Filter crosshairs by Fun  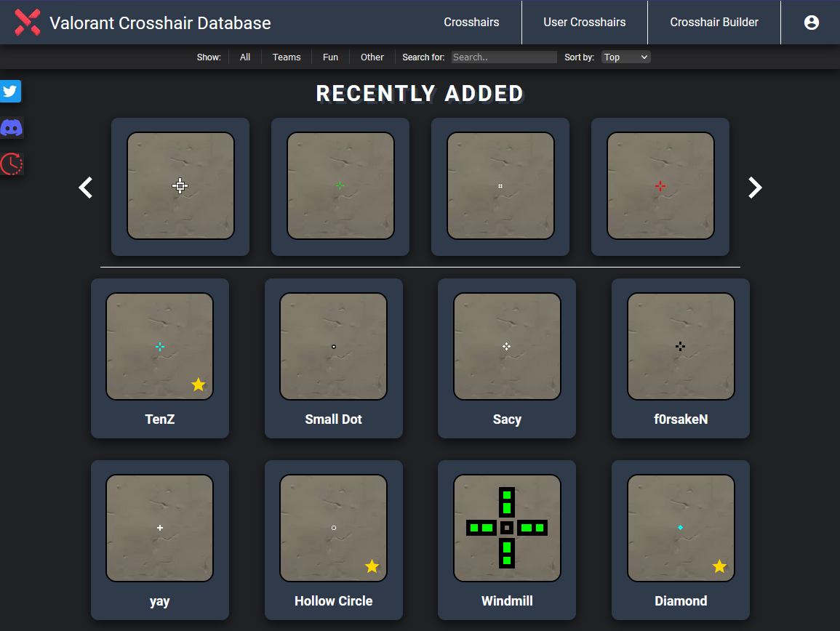330,57
